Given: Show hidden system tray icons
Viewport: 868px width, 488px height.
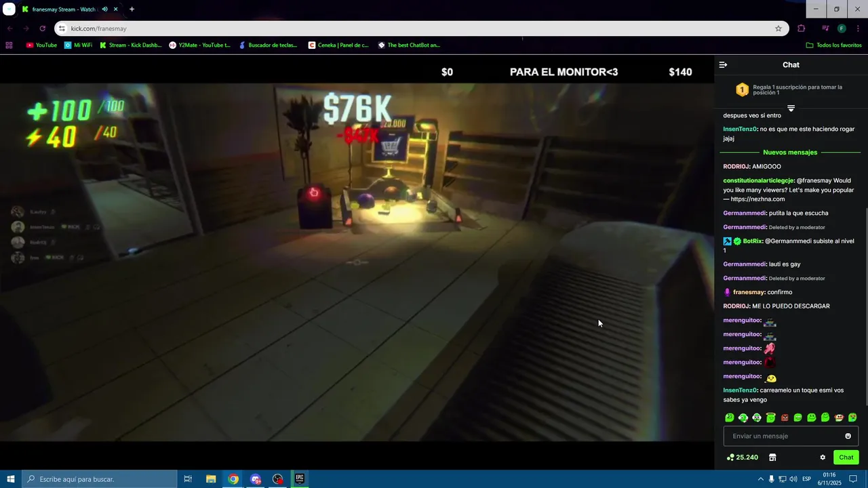Looking at the screenshot, I should [x=759, y=479].
